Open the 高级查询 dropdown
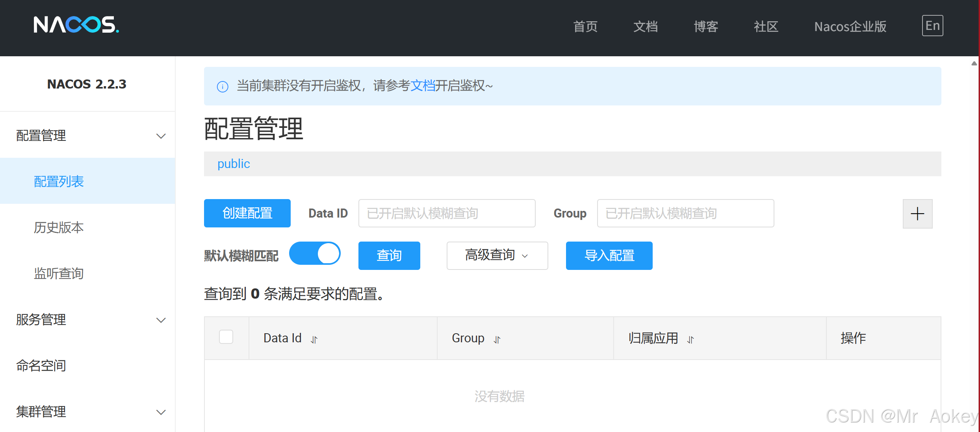Viewport: 980px width, 432px height. [x=497, y=255]
